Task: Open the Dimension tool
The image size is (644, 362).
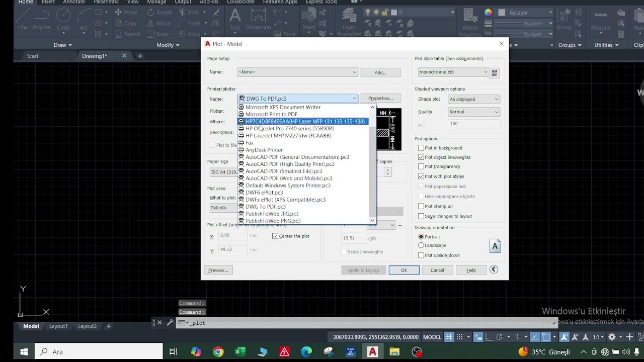Action: click(258, 19)
